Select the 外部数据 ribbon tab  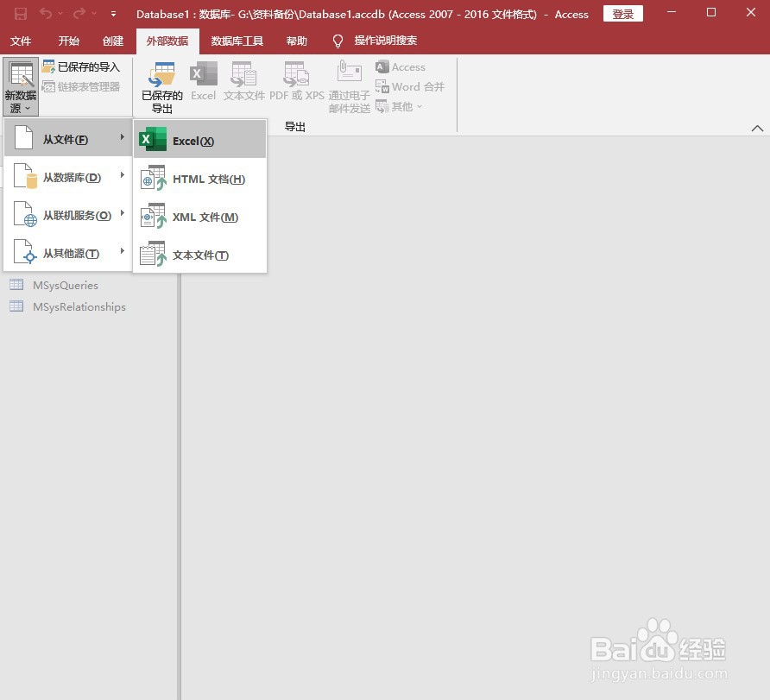167,41
